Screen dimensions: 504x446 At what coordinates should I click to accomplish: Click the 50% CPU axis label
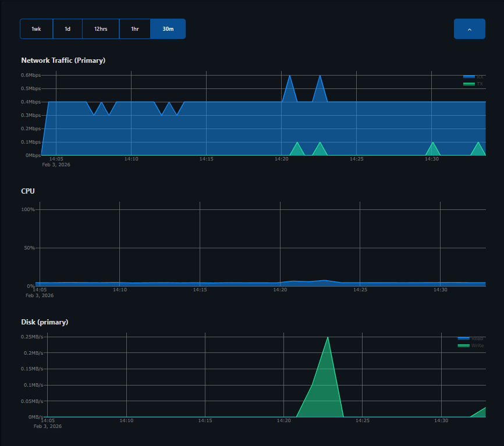click(x=29, y=248)
